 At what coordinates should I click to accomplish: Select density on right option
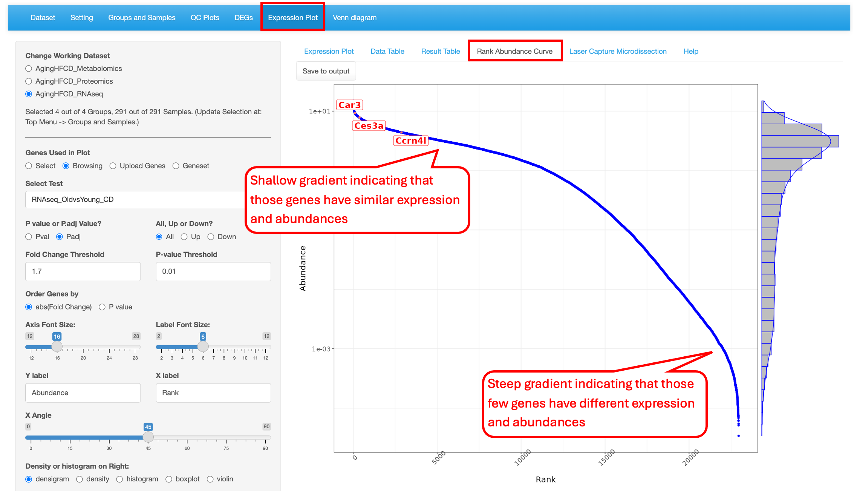80,479
